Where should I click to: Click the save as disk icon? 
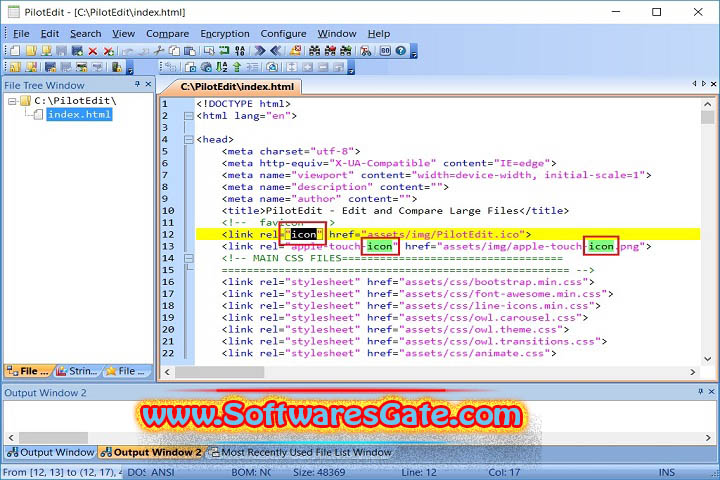pos(77,51)
